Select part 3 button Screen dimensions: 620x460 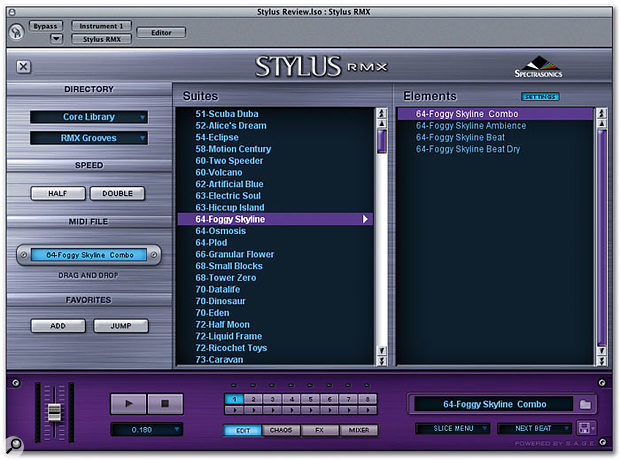coord(272,399)
